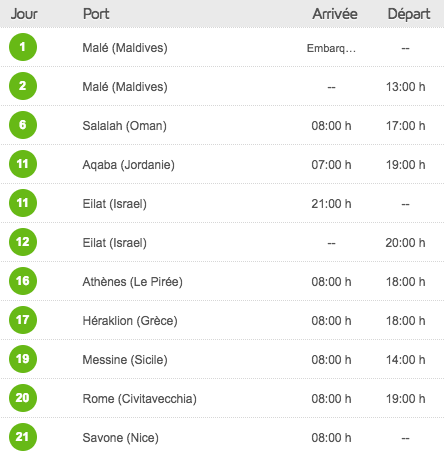Open Héraklion (Grèce) port entry
Viewport: 444px width, 467px height.
[x=130, y=321]
